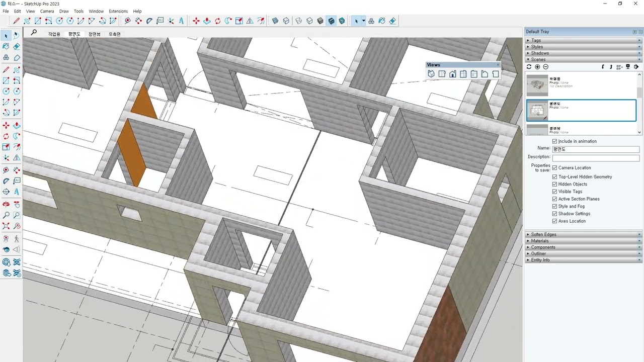Image resolution: width=644 pixels, height=362 pixels.
Task: Switch to 작업용 scene tab
Action: (x=54, y=34)
